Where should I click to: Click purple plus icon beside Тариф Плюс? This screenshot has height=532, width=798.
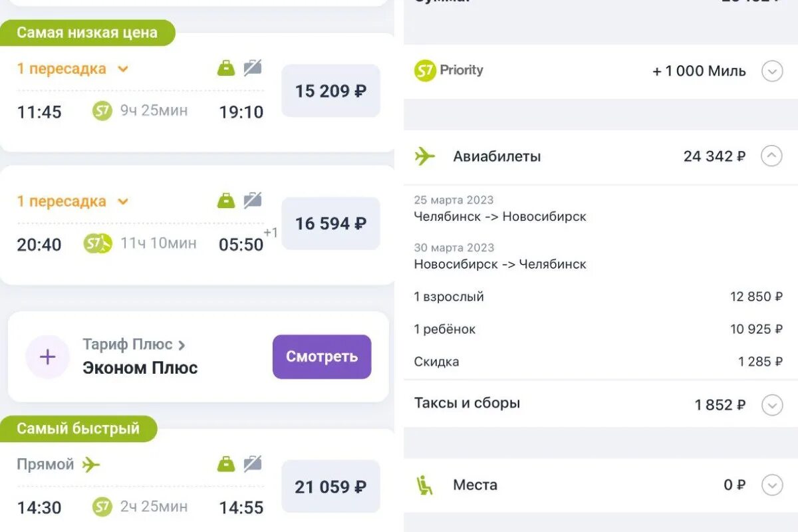coord(47,357)
